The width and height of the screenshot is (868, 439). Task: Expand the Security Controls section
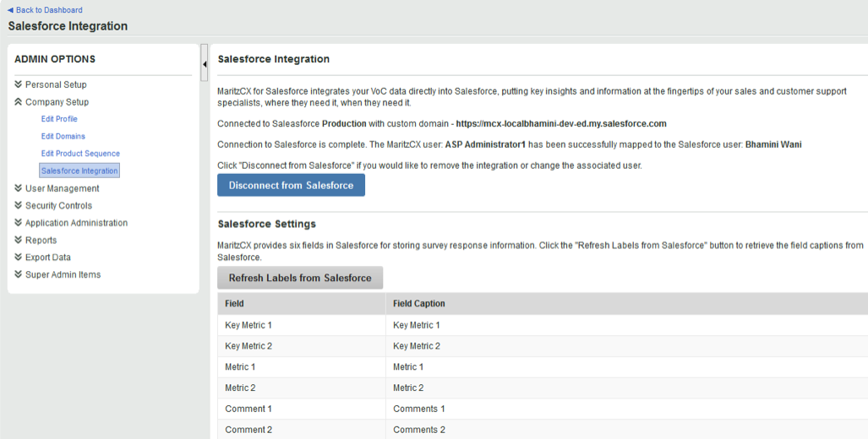[53, 206]
